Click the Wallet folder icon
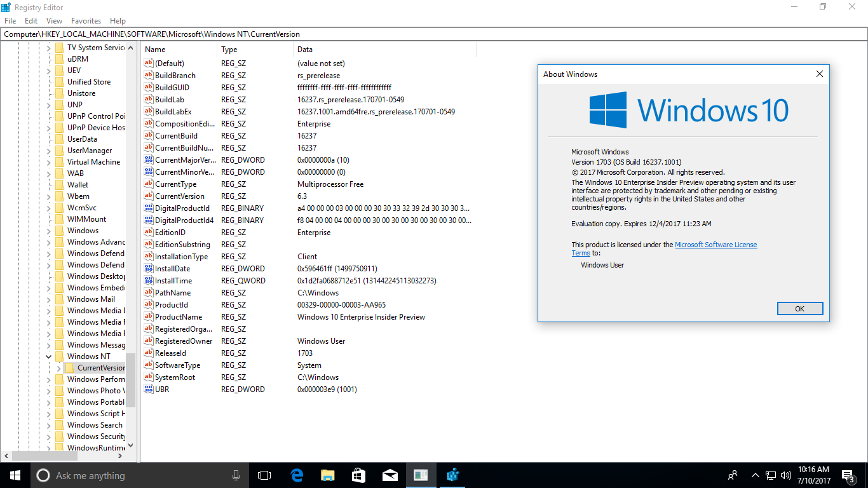Viewport: 868px width, 488px height. pos(59,185)
